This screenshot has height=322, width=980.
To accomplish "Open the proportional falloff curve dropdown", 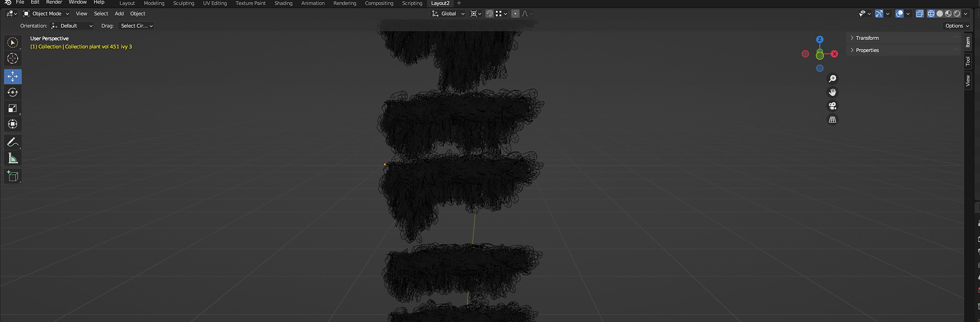I will (527, 14).
